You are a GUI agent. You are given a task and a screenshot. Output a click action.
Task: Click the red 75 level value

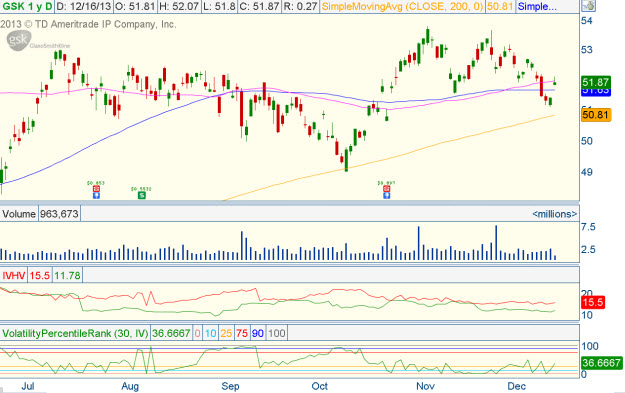coord(242,333)
